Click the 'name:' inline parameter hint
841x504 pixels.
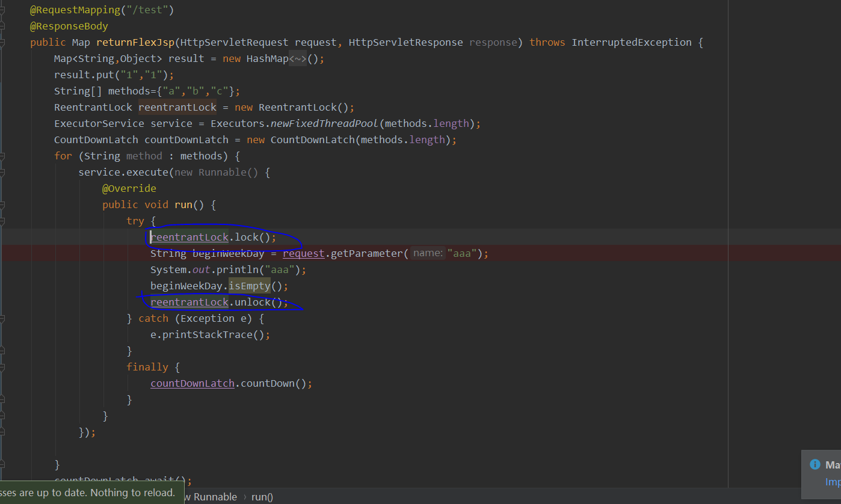tap(428, 253)
